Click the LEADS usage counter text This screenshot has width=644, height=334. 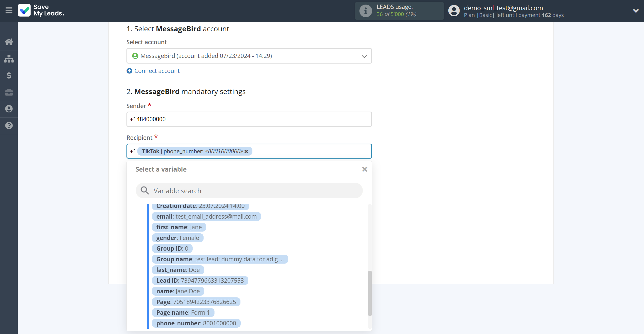(x=396, y=14)
